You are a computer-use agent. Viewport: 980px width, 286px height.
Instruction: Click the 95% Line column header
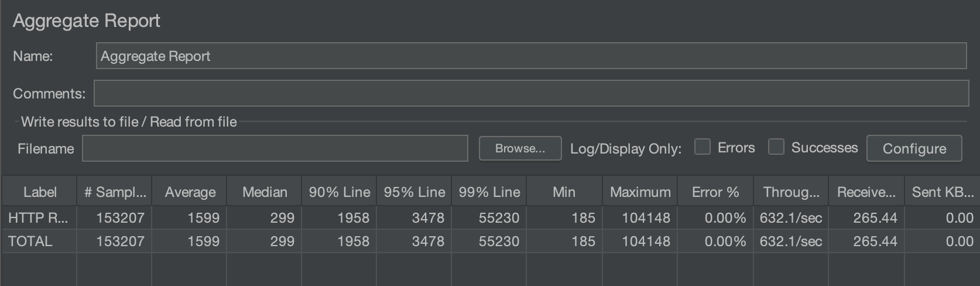414,192
